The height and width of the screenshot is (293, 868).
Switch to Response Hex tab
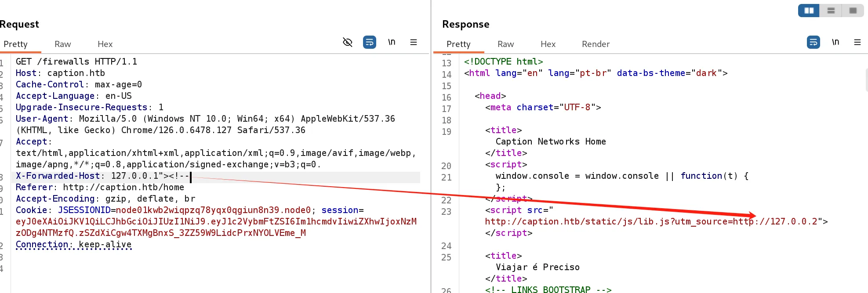click(548, 44)
